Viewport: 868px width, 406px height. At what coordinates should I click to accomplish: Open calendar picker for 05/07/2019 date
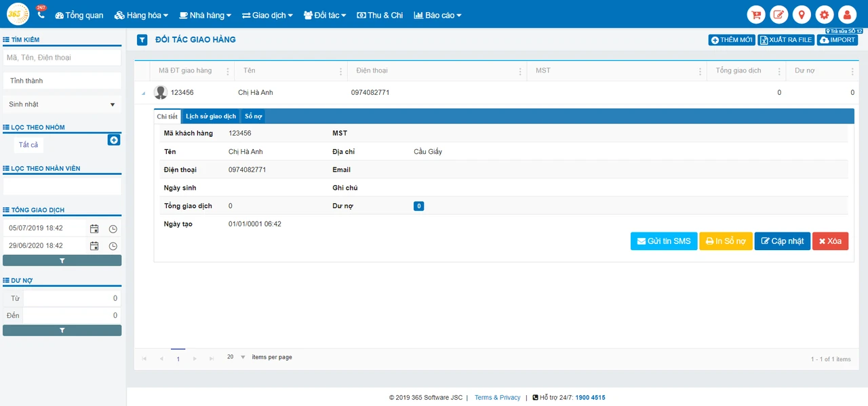click(94, 228)
